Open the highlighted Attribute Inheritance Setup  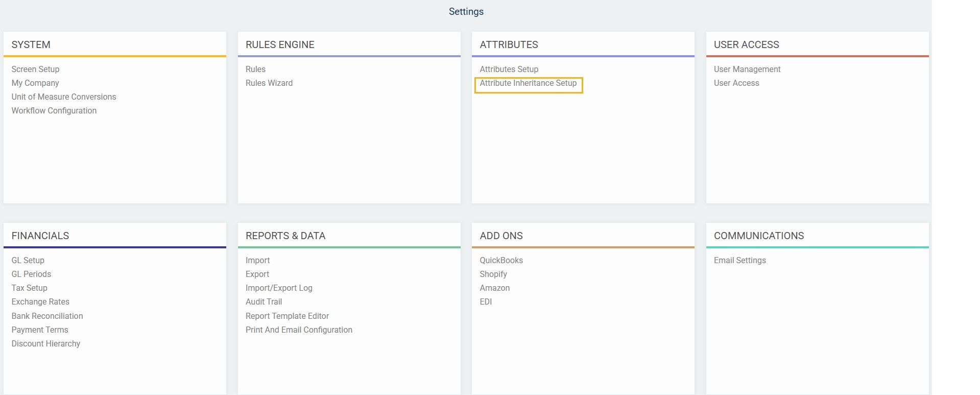pyautogui.click(x=528, y=83)
